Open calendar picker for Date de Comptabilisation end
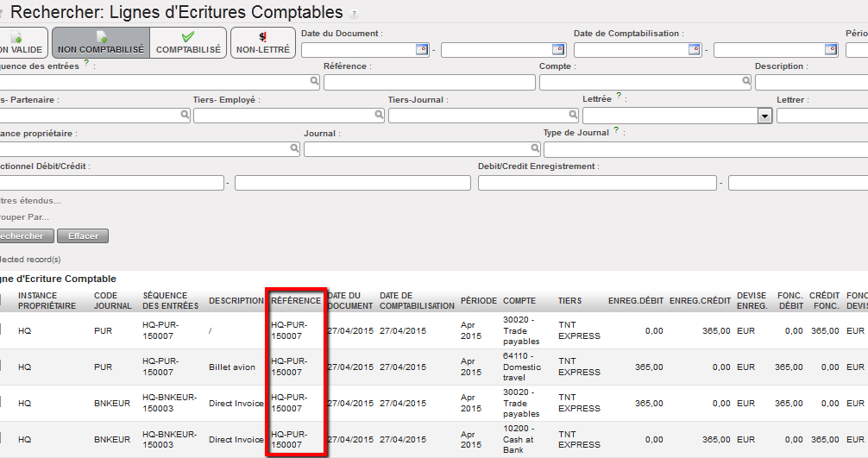 (x=830, y=49)
